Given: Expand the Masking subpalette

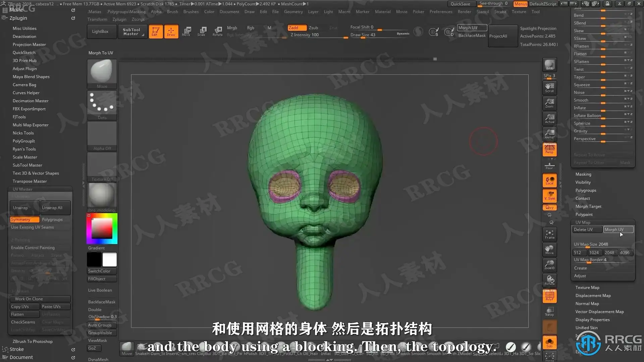Looking at the screenshot, I should point(583,174).
